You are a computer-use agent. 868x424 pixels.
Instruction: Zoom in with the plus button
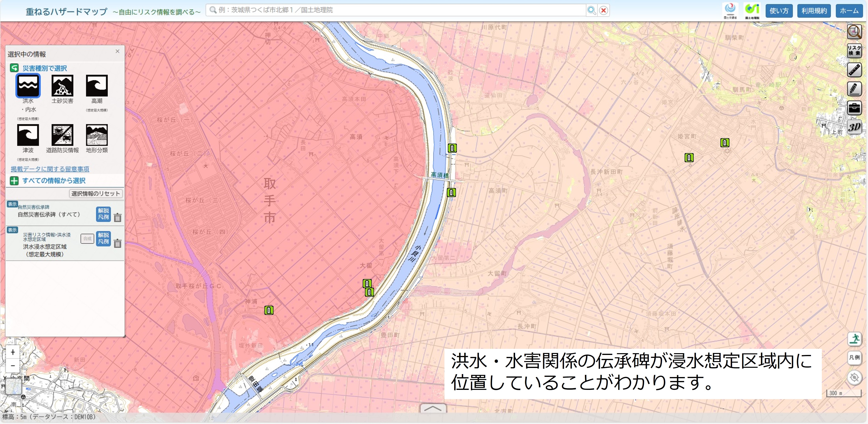click(x=13, y=352)
